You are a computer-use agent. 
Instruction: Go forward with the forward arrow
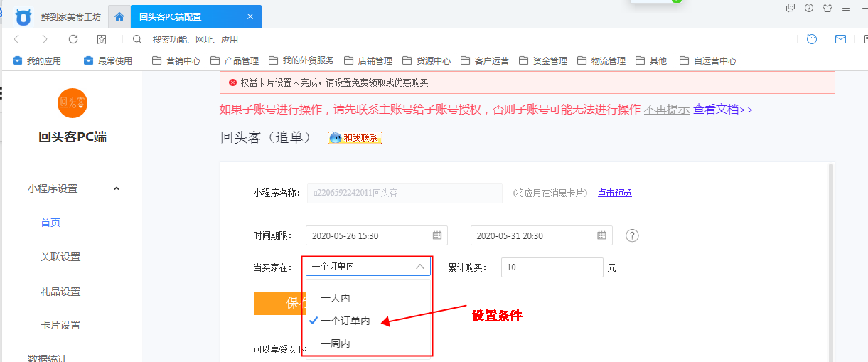45,39
